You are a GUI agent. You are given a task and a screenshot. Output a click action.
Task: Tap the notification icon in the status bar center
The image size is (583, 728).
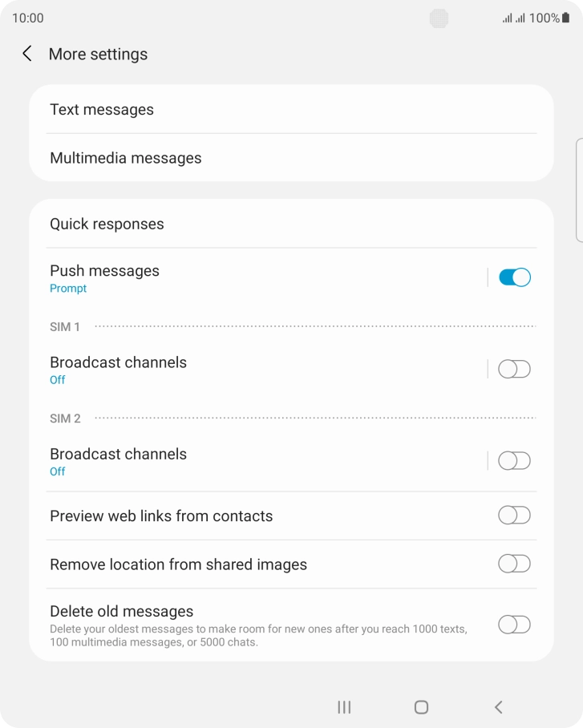pos(438,18)
